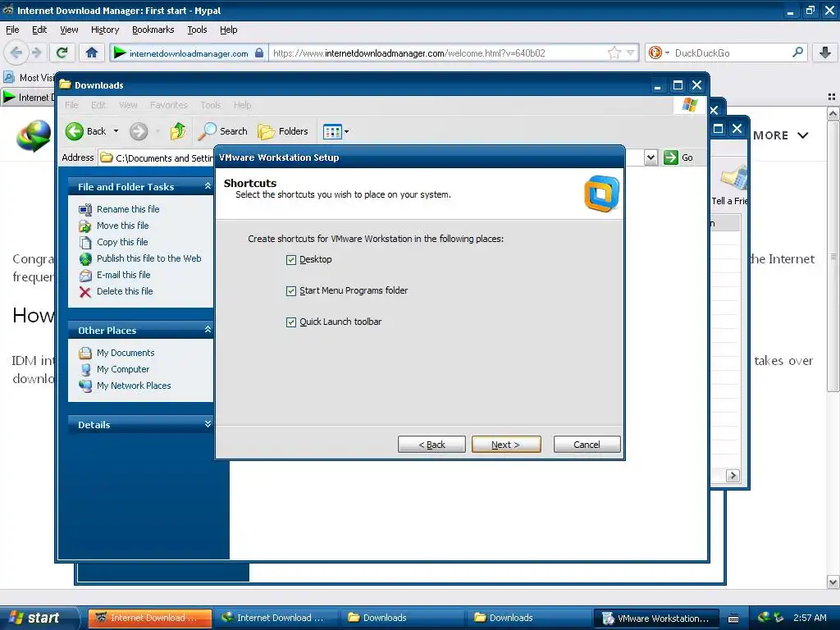The width and height of the screenshot is (840, 630).
Task: Open the browser Help menu
Action: (228, 30)
